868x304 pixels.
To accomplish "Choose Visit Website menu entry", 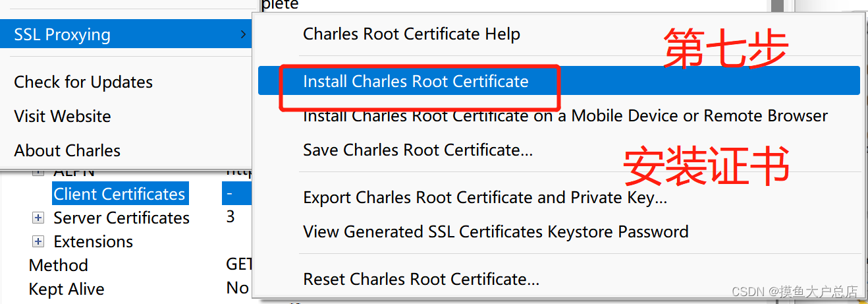I will click(63, 116).
